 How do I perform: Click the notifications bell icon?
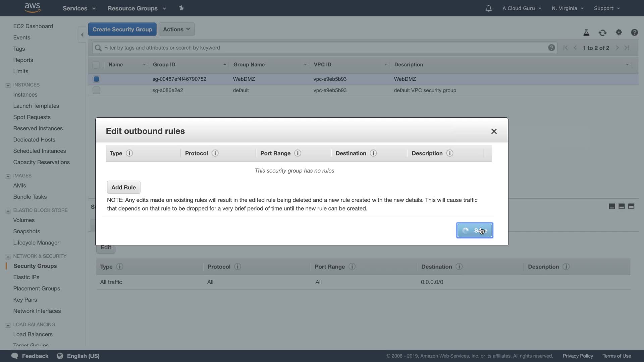click(488, 8)
